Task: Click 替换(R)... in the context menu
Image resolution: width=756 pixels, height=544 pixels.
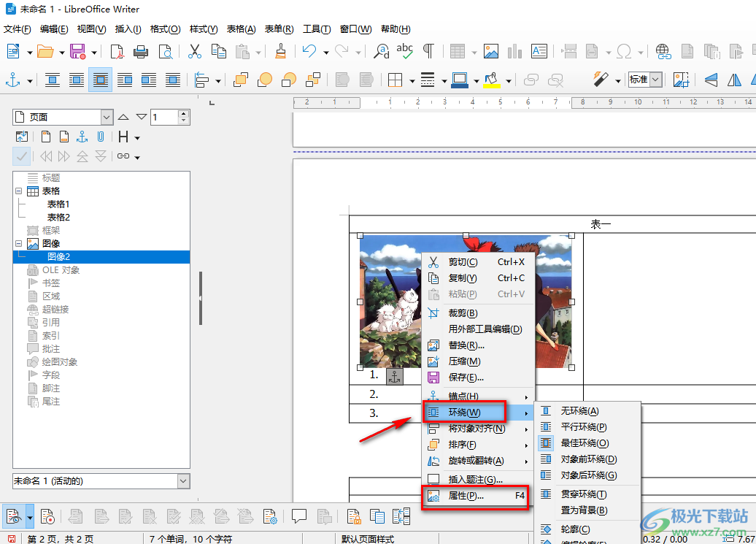Action: [x=478, y=345]
